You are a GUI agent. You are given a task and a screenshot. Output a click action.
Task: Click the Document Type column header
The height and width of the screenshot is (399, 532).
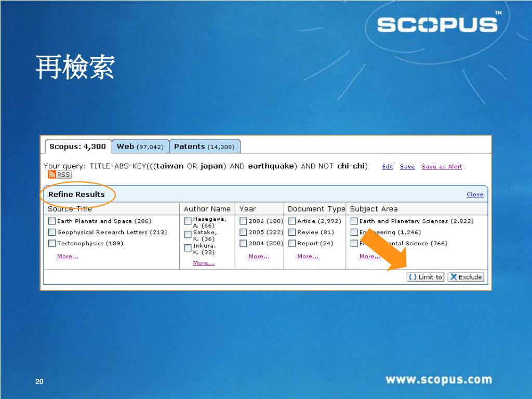pos(316,209)
